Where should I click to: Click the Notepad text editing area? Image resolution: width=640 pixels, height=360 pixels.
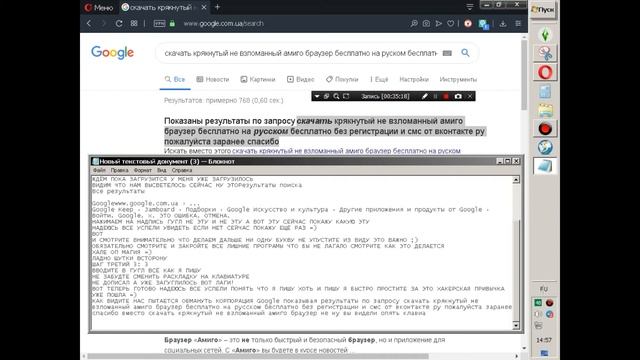(301, 252)
